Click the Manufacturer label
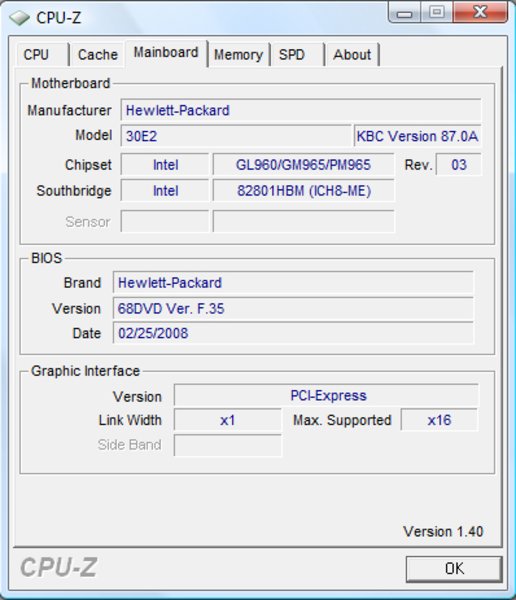Screen dimensions: 516x600 69,111
